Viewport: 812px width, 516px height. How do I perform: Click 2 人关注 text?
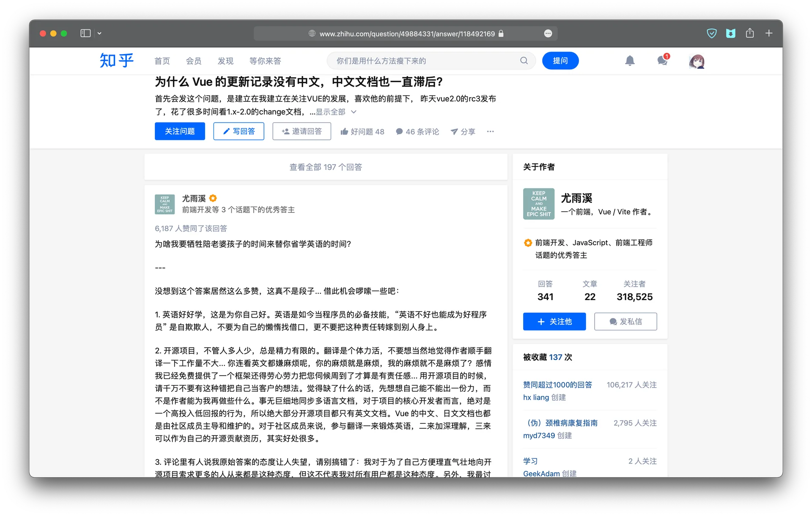coord(642,461)
